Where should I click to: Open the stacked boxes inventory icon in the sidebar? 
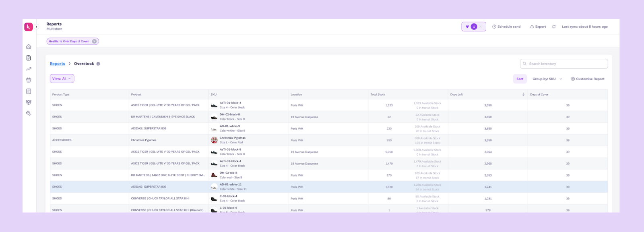[29, 102]
